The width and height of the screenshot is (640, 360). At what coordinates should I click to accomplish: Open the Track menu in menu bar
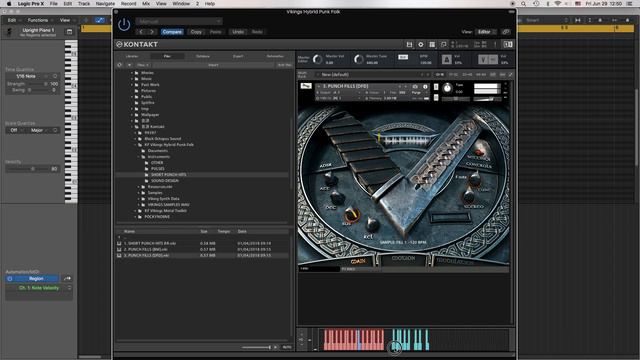coord(84,4)
